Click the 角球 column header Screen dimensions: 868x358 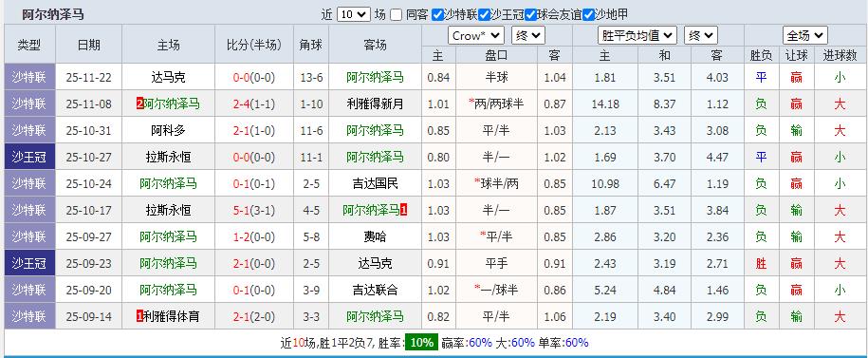(x=311, y=45)
